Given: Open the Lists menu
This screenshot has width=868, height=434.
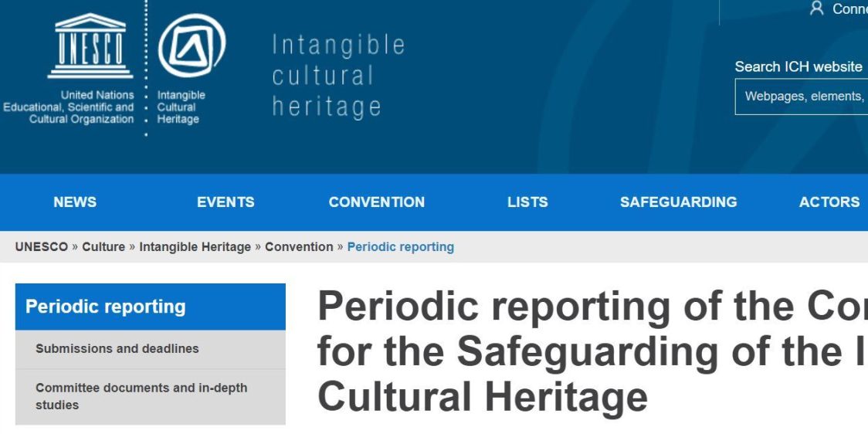Looking at the screenshot, I should [x=527, y=202].
